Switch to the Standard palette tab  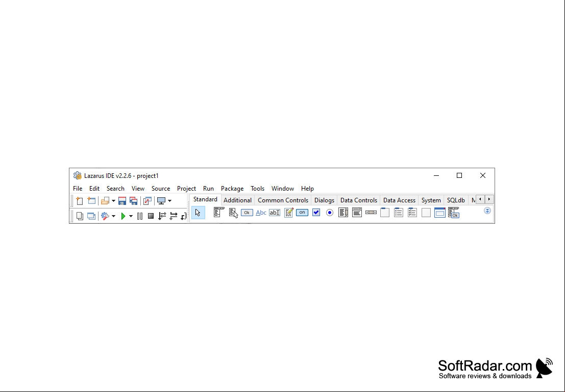click(x=205, y=199)
